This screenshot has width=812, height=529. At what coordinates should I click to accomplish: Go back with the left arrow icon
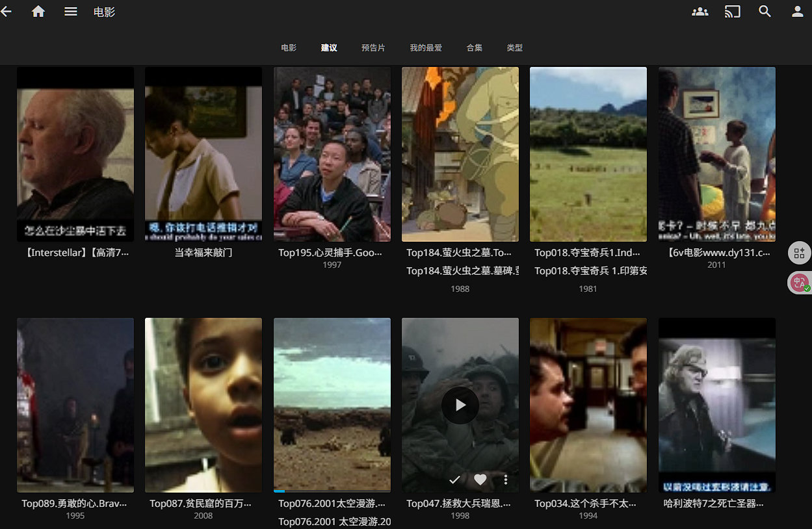coord(6,12)
